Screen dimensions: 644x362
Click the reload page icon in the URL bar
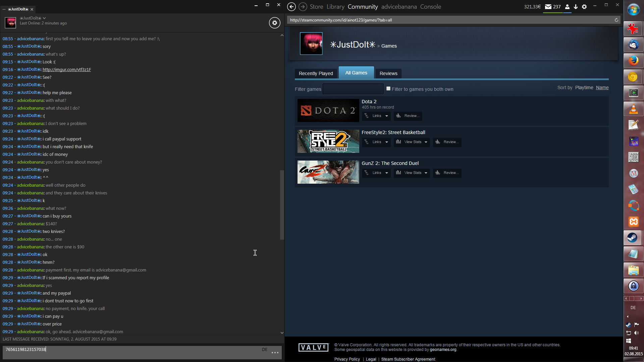(616, 20)
